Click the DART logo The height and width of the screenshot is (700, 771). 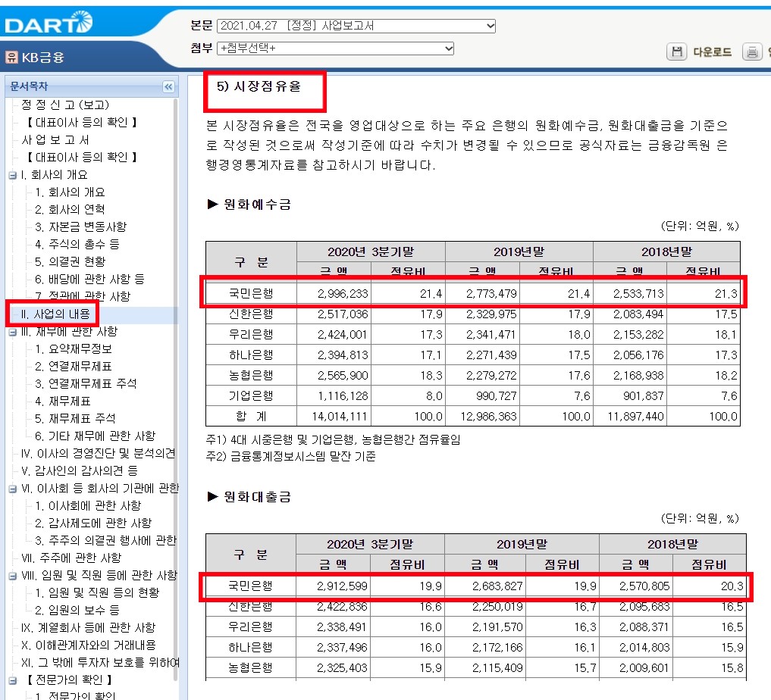point(49,23)
